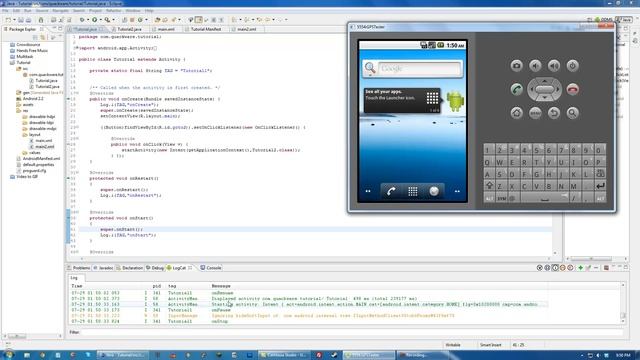This screenshot has height=360, width=640.
Task: Click the emulator power button
Action: 573,66
